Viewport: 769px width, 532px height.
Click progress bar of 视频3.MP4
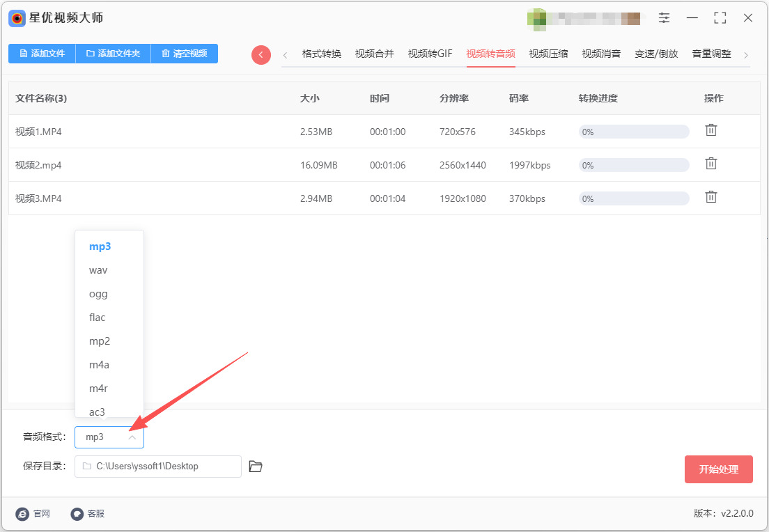634,198
